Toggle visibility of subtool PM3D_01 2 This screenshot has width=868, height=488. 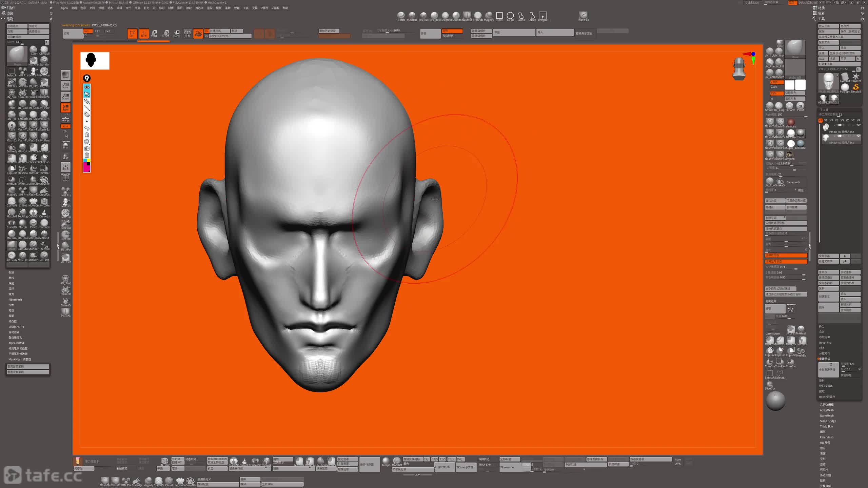point(859,125)
